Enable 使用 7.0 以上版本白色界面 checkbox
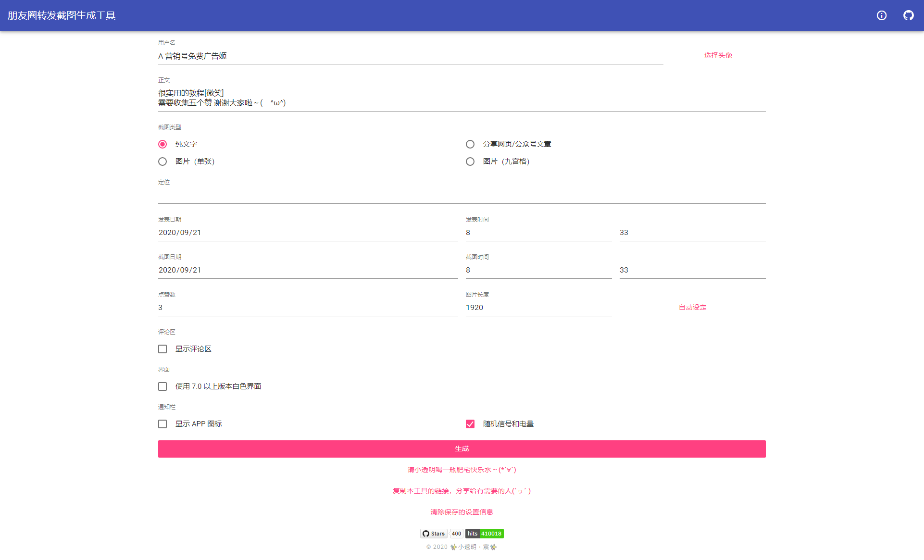924x560 pixels. [162, 386]
